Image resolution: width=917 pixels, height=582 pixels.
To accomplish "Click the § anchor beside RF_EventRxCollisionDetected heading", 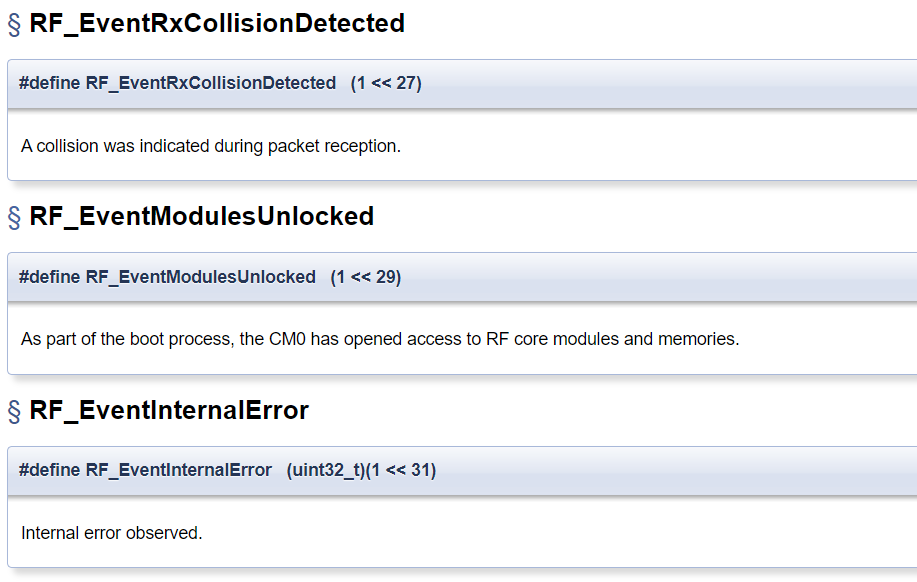I will pos(14,25).
